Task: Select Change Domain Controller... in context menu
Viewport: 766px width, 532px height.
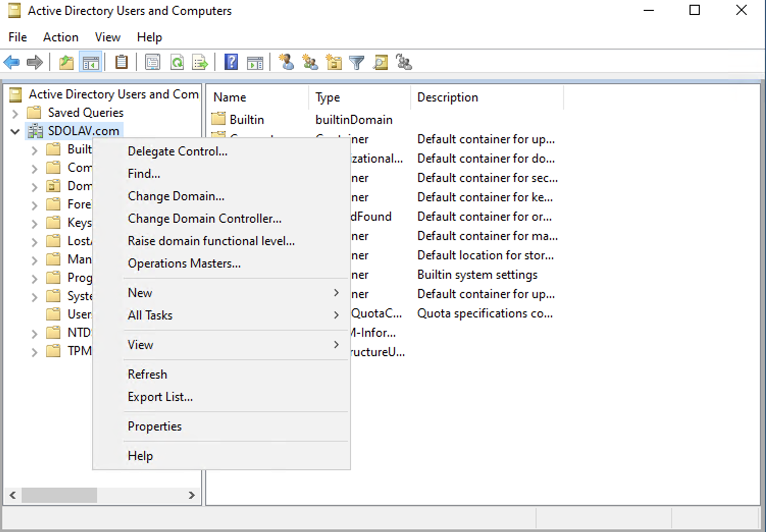Action: point(221,219)
